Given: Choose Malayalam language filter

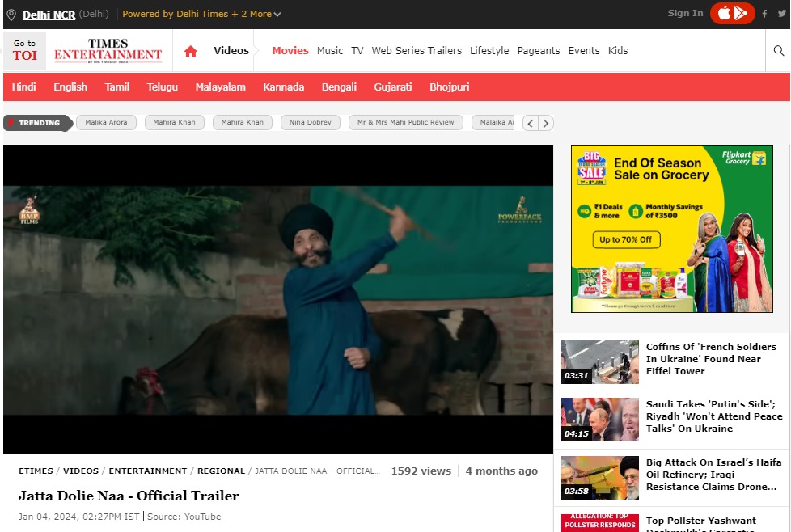Looking at the screenshot, I should 221,87.
